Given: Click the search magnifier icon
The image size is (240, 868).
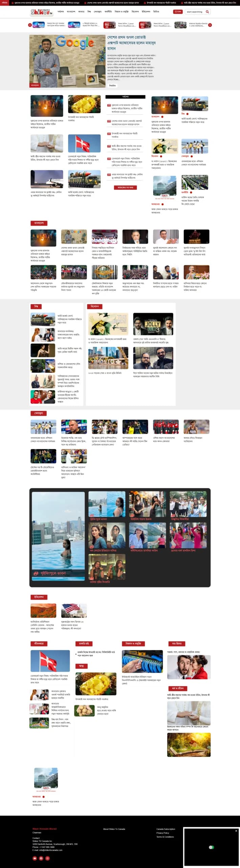Looking at the screenshot, I should coord(207,12).
